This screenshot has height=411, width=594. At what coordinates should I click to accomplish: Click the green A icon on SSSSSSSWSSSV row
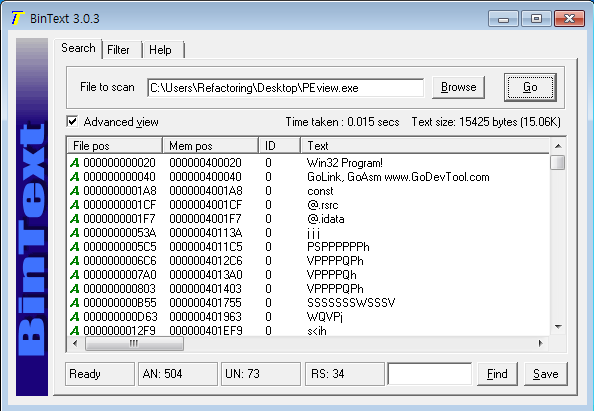tap(75, 303)
